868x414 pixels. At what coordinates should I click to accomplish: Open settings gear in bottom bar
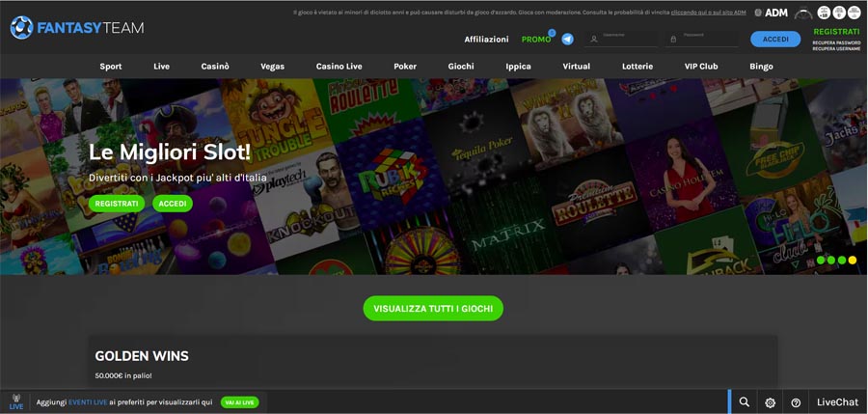[770, 403]
